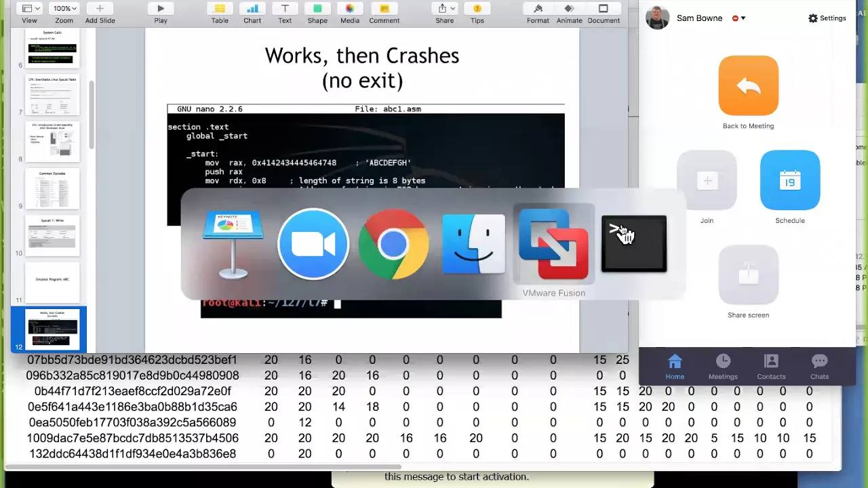The image size is (868, 488).
Task: Click Sam Bowne profile picture
Action: pos(657,18)
